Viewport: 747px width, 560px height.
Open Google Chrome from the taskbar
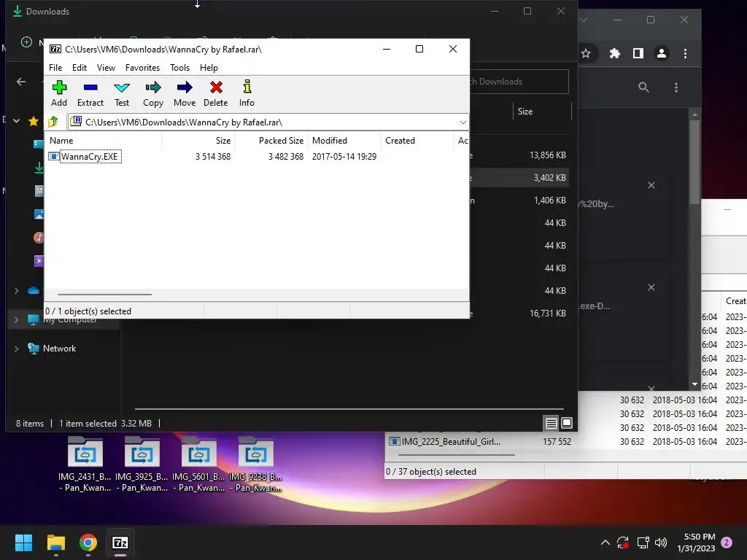[x=88, y=542]
